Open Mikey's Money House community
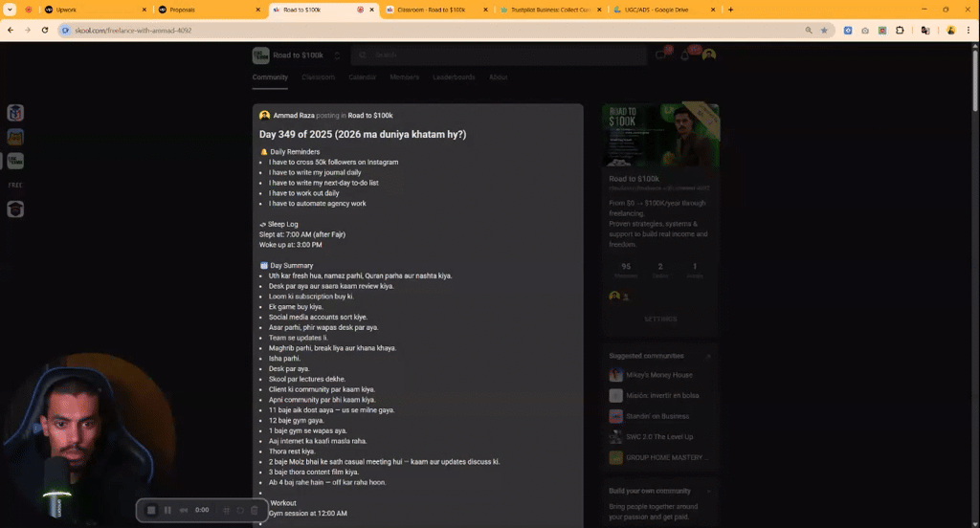The height and width of the screenshot is (528, 980). pyautogui.click(x=658, y=375)
